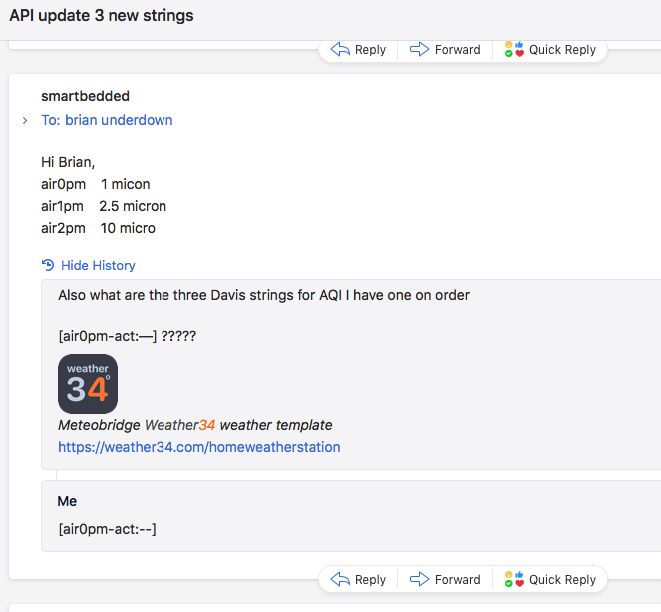The height and width of the screenshot is (612, 661).
Task: Click the '[air0pm-act:--]' line under Me
Action: [x=107, y=529]
